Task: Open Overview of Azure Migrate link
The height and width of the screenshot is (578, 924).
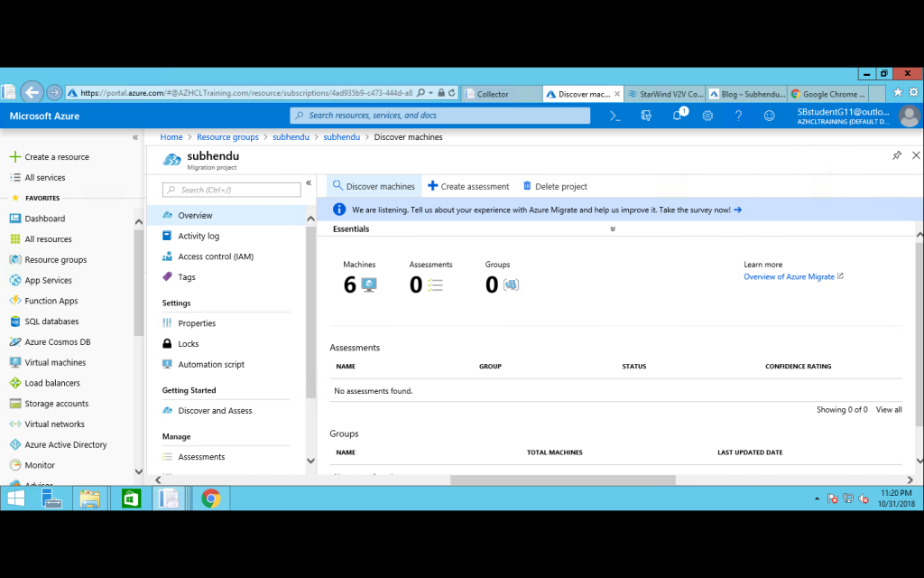Action: [789, 276]
